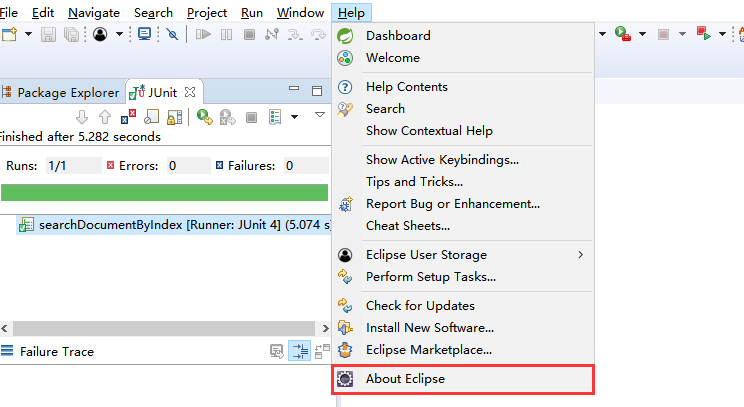This screenshot has height=407, width=744.
Task: Go to Next Failed Test arrow
Action: (82, 117)
